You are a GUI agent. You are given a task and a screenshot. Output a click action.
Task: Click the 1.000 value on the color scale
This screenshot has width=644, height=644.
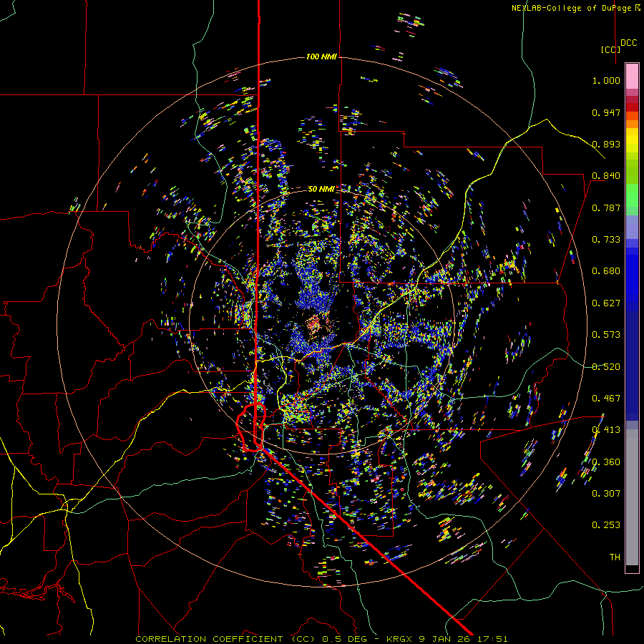pos(606,80)
